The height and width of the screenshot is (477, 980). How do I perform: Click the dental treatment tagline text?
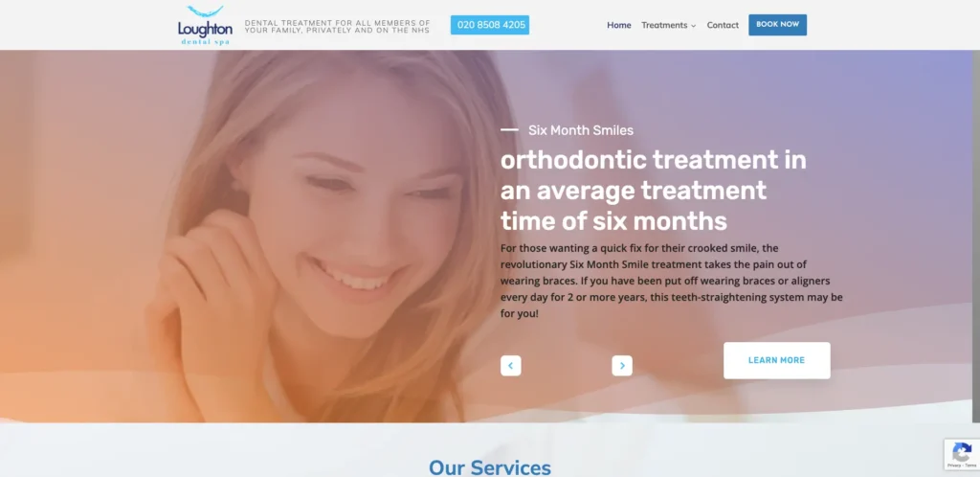pos(338,26)
